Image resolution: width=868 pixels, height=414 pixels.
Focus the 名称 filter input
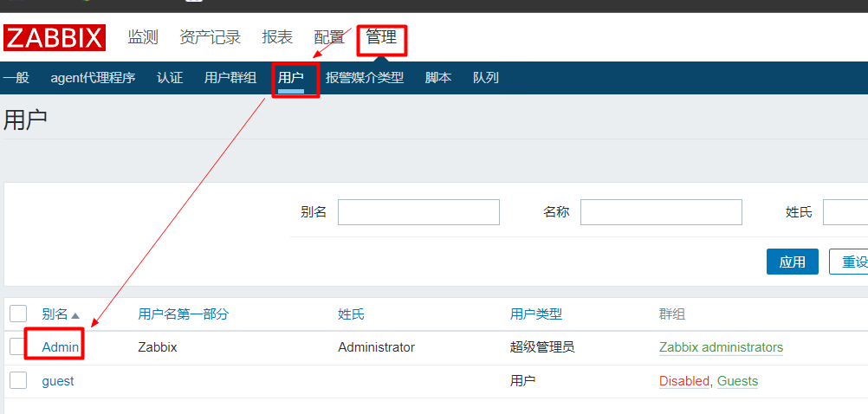click(x=661, y=212)
